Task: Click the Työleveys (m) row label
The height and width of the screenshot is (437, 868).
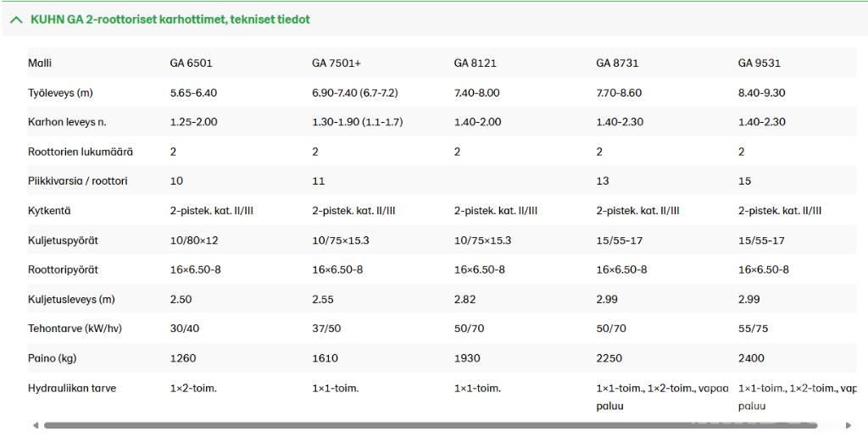Action: coord(60,93)
